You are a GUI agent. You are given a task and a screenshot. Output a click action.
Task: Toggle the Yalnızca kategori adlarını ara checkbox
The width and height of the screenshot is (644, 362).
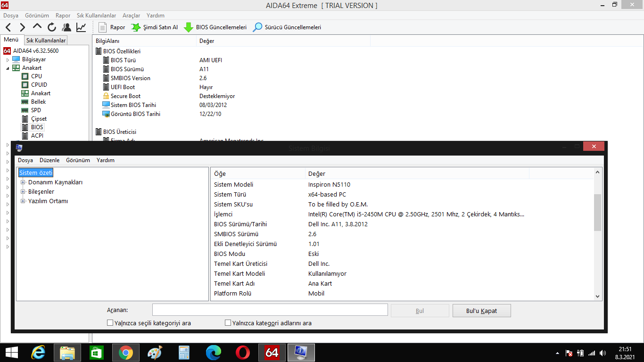228,323
